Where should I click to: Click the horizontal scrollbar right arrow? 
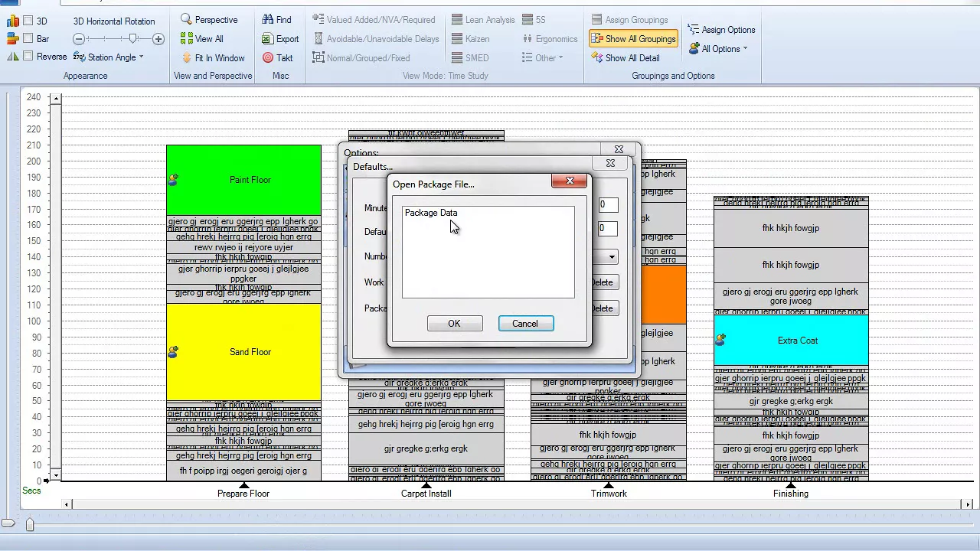pyautogui.click(x=968, y=504)
